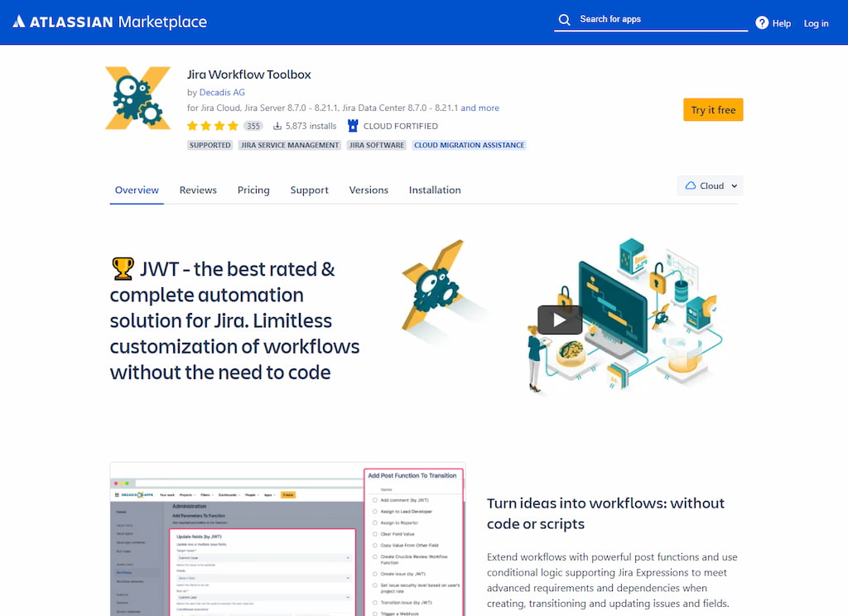This screenshot has width=848, height=616.
Task: Click the Jira Workflow Toolbox app logo
Action: [137, 98]
